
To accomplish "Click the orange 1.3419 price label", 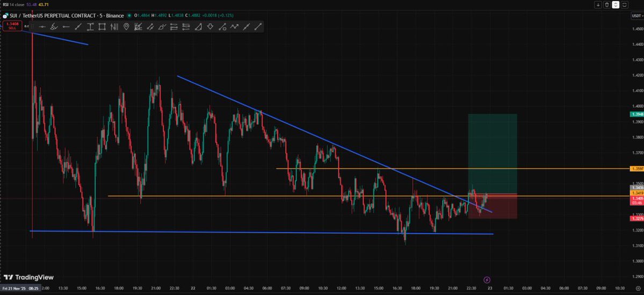I will pyautogui.click(x=637, y=193).
